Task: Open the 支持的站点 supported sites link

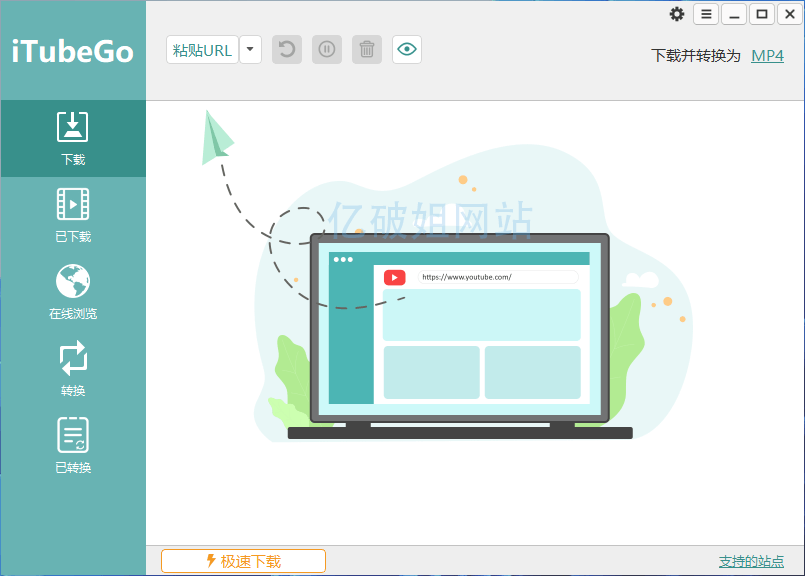Action: tap(751, 562)
